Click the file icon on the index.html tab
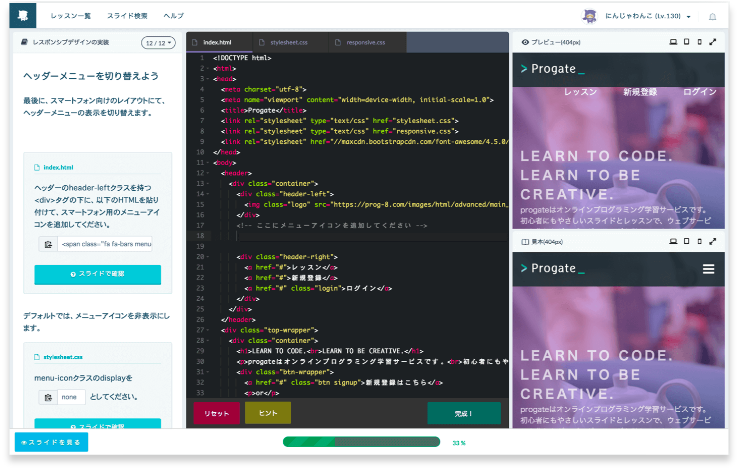Screen dimensions: 739x470 195,42
